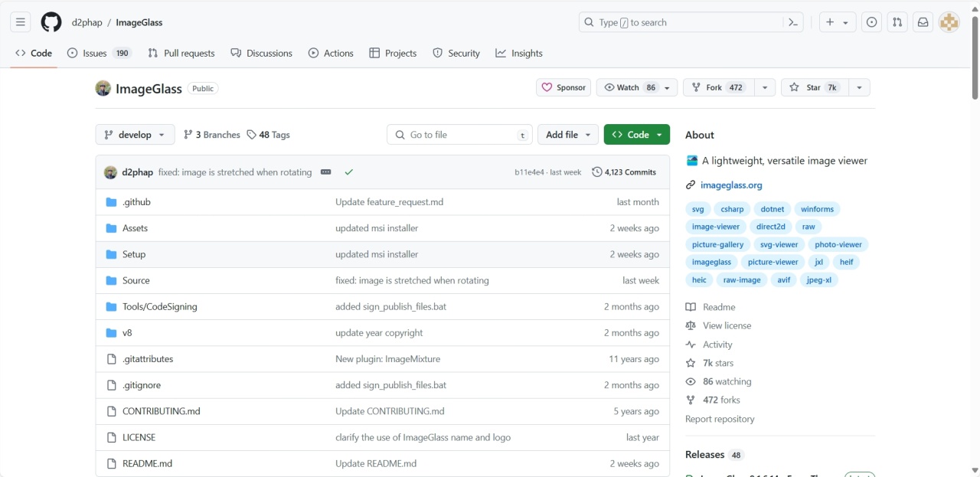980x477 pixels.
Task: Open the global navigation hamburger menu
Action: coord(21,22)
